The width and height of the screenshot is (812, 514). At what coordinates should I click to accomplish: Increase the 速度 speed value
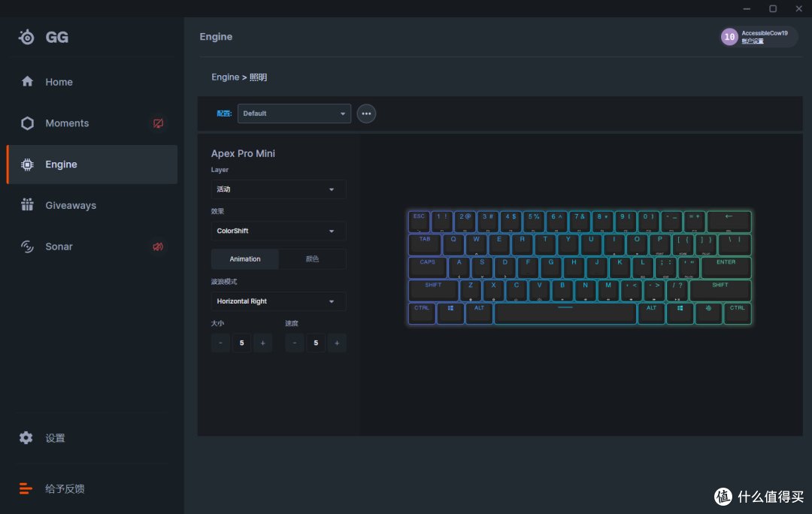coord(337,343)
